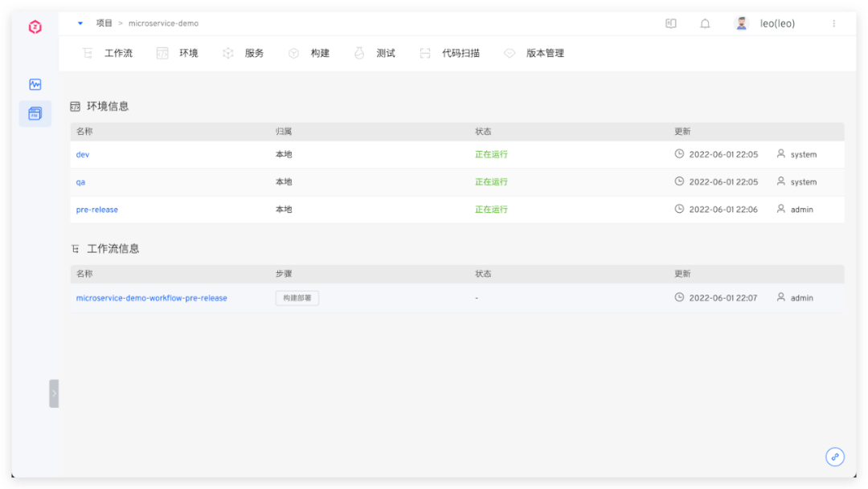Viewport: 868px width, 489px height.
Task: Open the 版本管理 tab
Action: [x=534, y=53]
